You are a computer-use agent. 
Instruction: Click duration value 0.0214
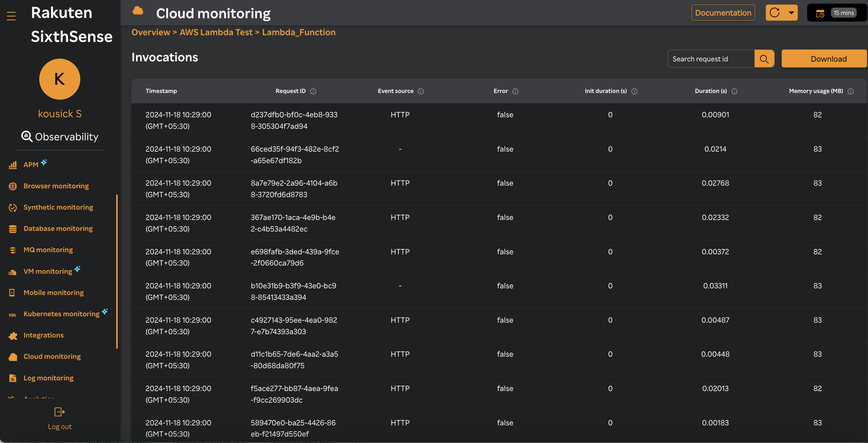coord(715,149)
